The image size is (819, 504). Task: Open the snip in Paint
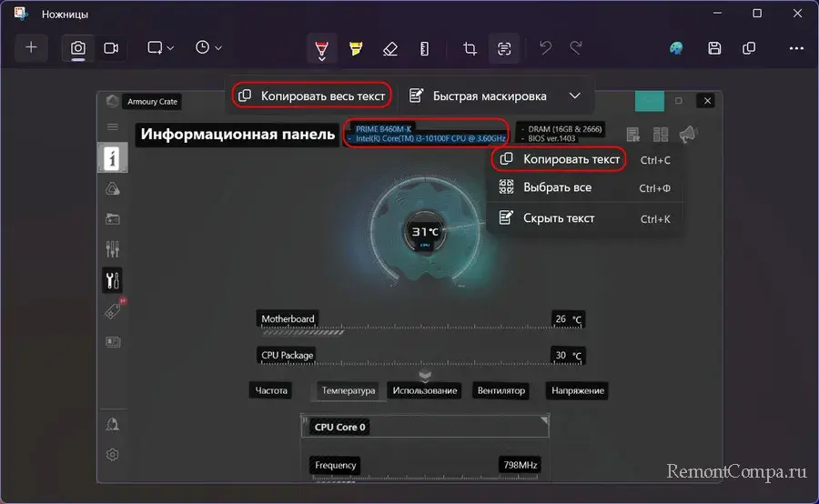(676, 48)
